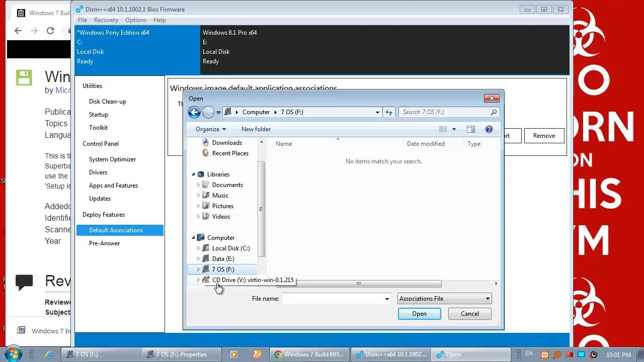This screenshot has width=644, height=362.
Task: Select 7 OS (F:) in the navigation tree
Action: tap(222, 269)
